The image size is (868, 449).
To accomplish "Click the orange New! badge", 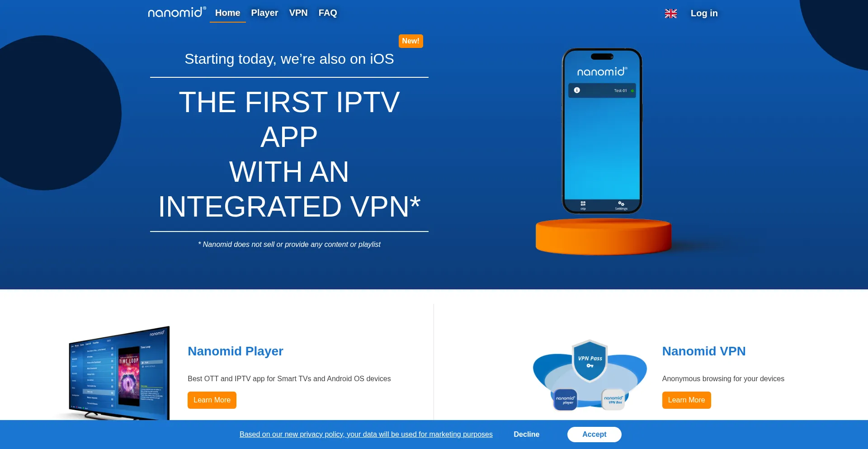I will click(x=410, y=41).
